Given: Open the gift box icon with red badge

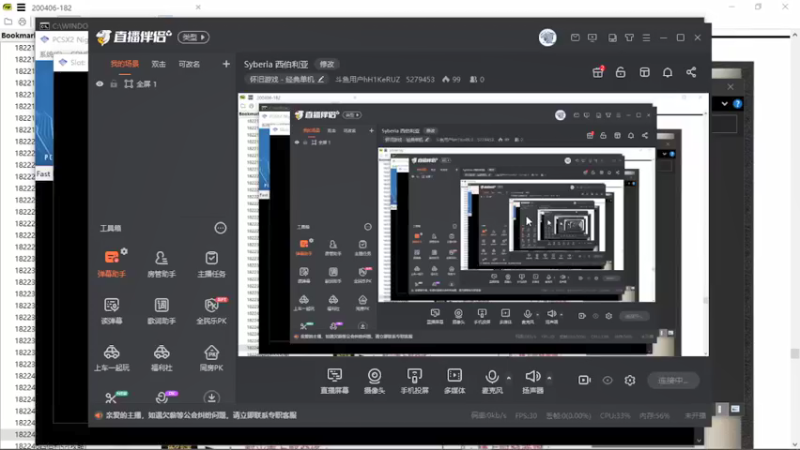Looking at the screenshot, I should 598,72.
